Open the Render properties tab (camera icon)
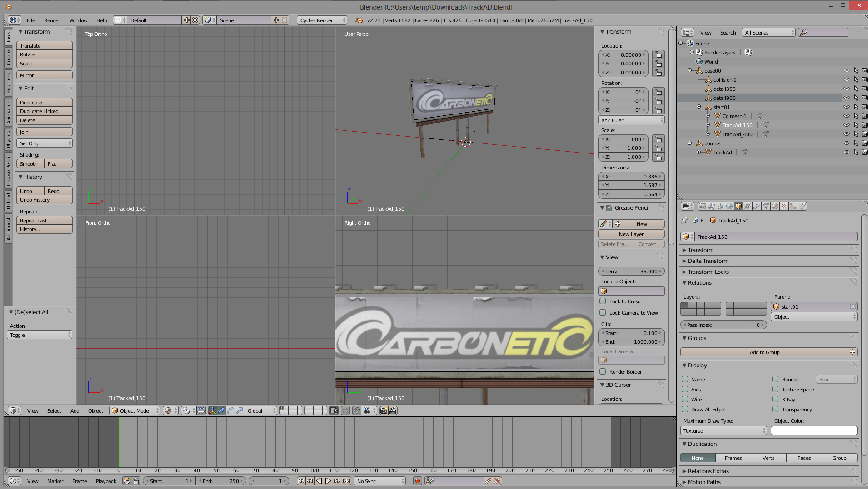 (x=702, y=206)
